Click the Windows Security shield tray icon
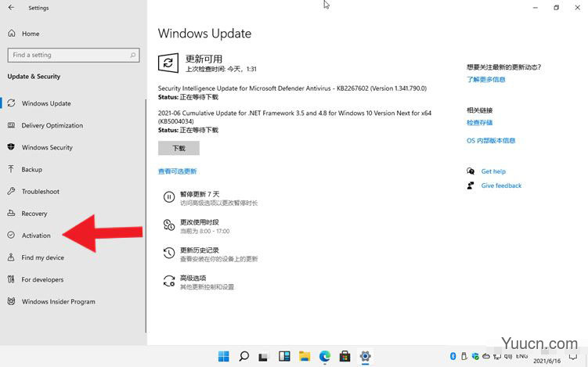 click(x=475, y=356)
